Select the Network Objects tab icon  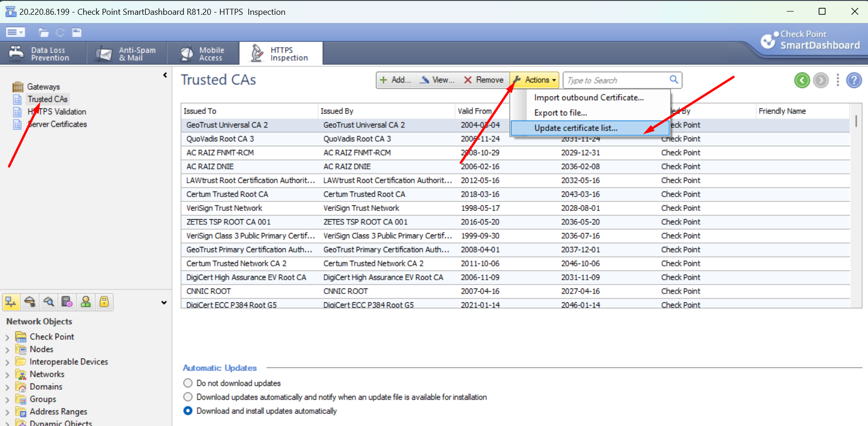click(x=11, y=302)
